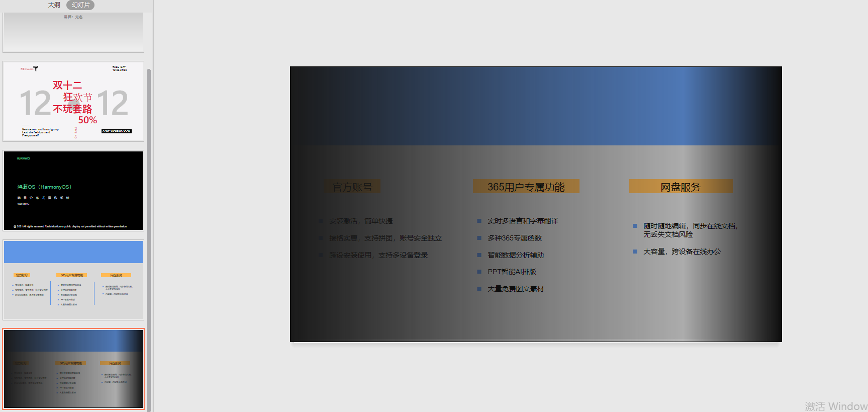868x412 pixels.
Task: Select the partially visible 讲师 slide thumbnail
Action: (x=73, y=32)
